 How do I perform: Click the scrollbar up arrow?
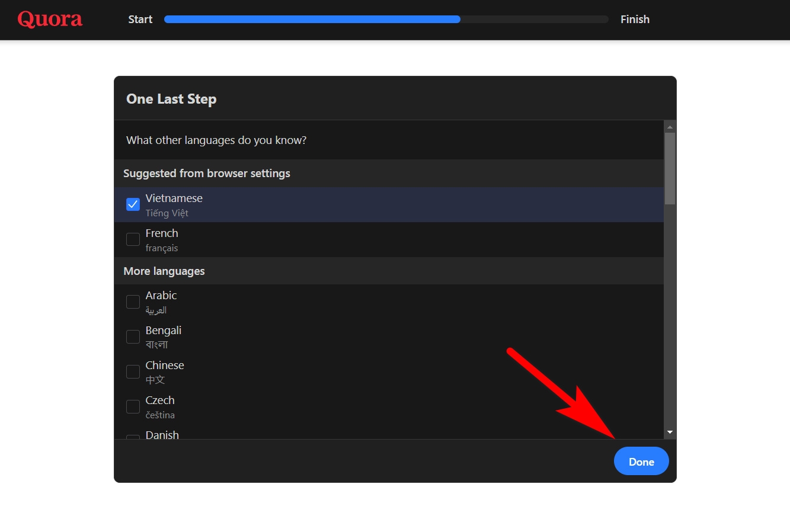point(670,126)
